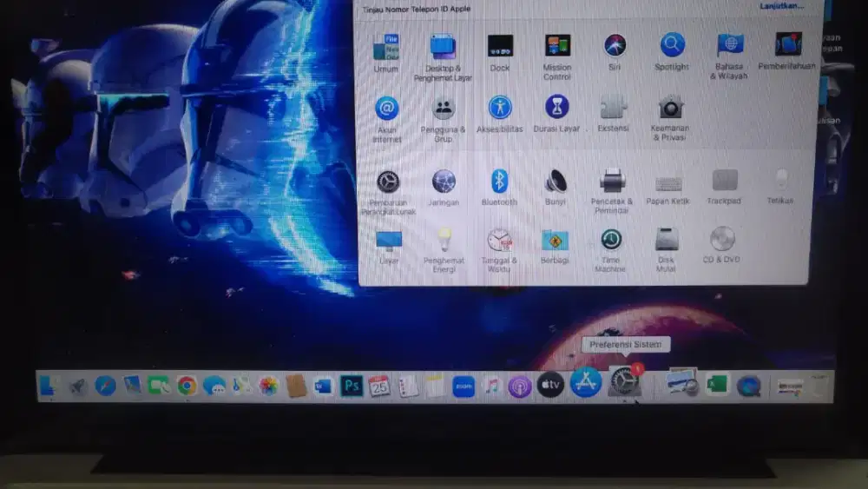Image resolution: width=868 pixels, height=489 pixels.
Task: Open Bahasa & Wilayah preferences
Action: click(730, 45)
